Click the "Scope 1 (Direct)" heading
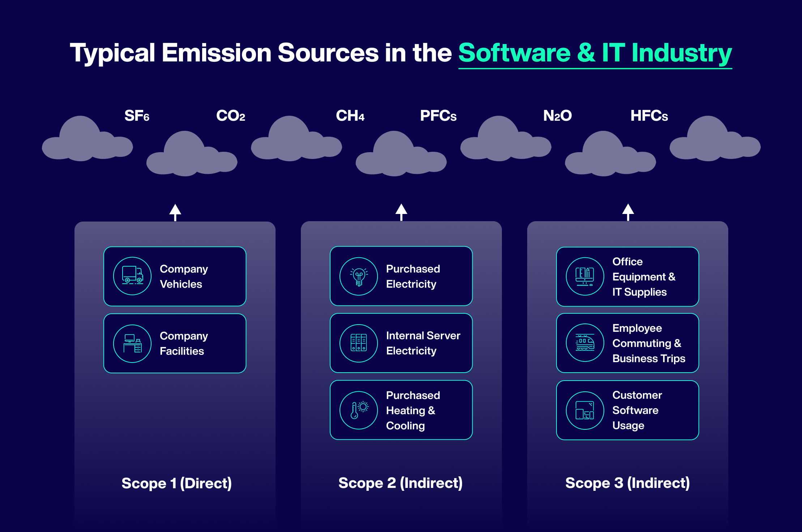 click(x=176, y=484)
